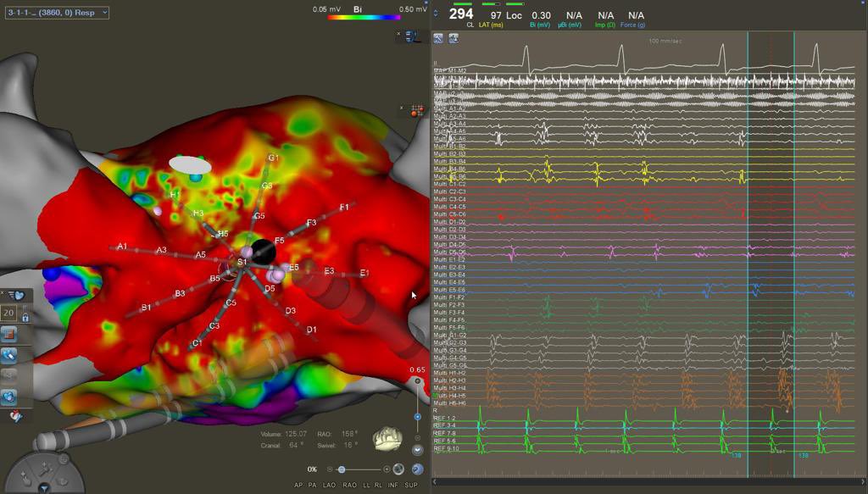The height and width of the screenshot is (494, 868).
Task: Click the center wand tool in radial dial
Action: (x=44, y=470)
